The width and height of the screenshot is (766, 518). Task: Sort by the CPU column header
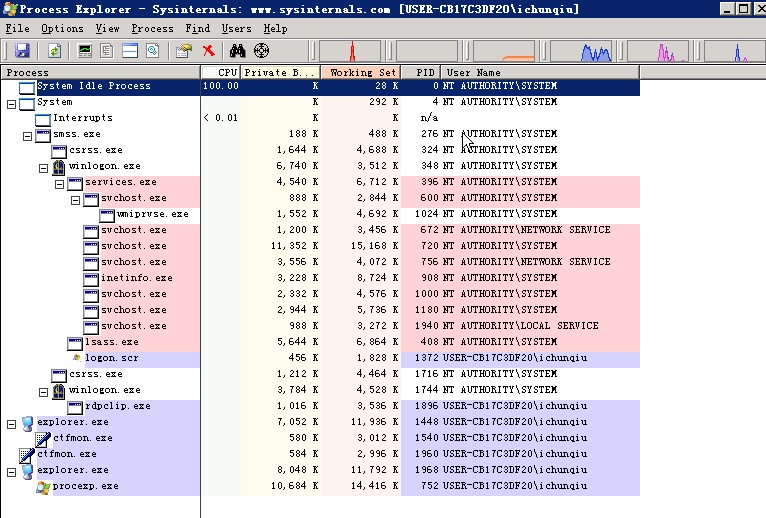(x=221, y=72)
